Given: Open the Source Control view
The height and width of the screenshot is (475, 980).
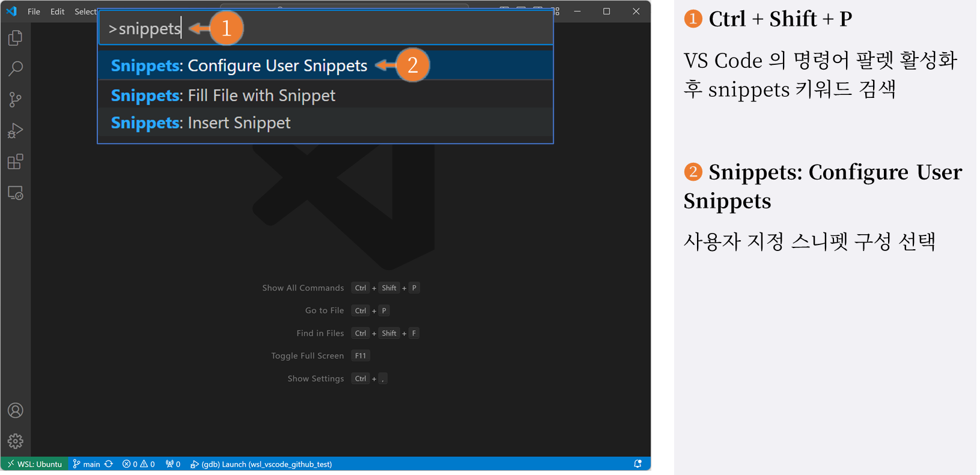Looking at the screenshot, I should (x=16, y=100).
